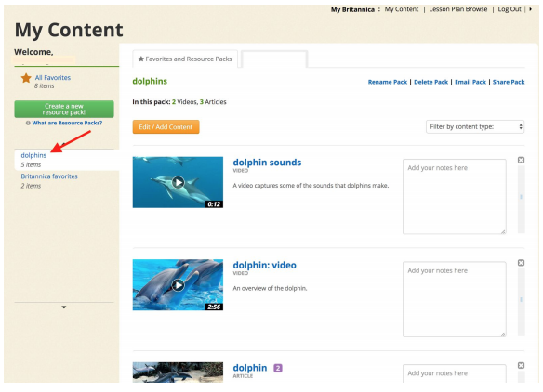Image resolution: width=543 pixels, height=392 pixels.
Task: Click Rename Pack link
Action: coord(388,82)
